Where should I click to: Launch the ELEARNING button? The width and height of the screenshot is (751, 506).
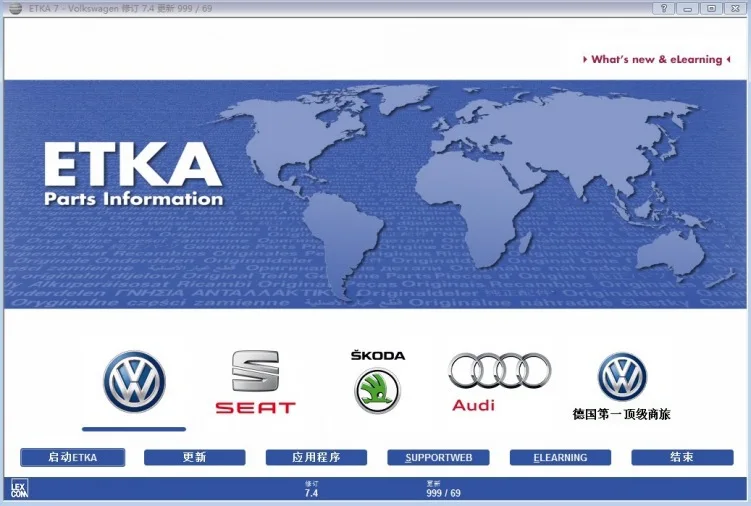point(560,458)
